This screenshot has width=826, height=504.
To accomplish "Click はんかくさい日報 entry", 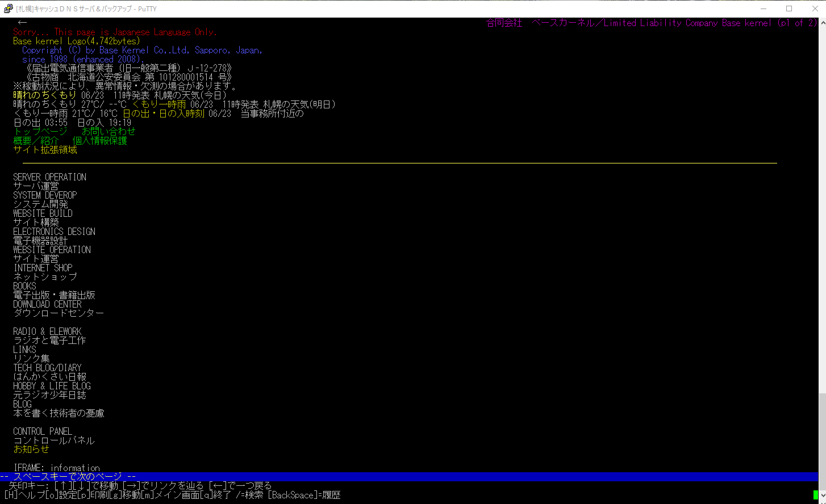I will (x=49, y=377).
